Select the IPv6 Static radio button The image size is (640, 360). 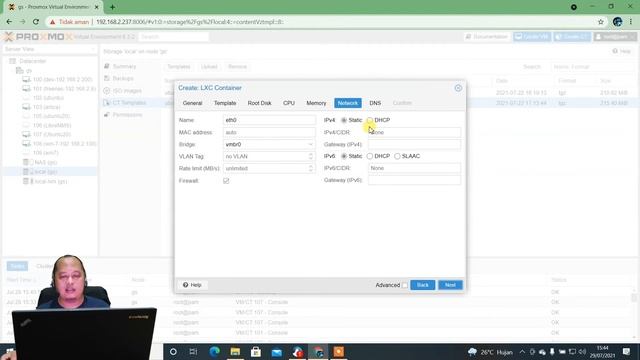pyautogui.click(x=344, y=156)
